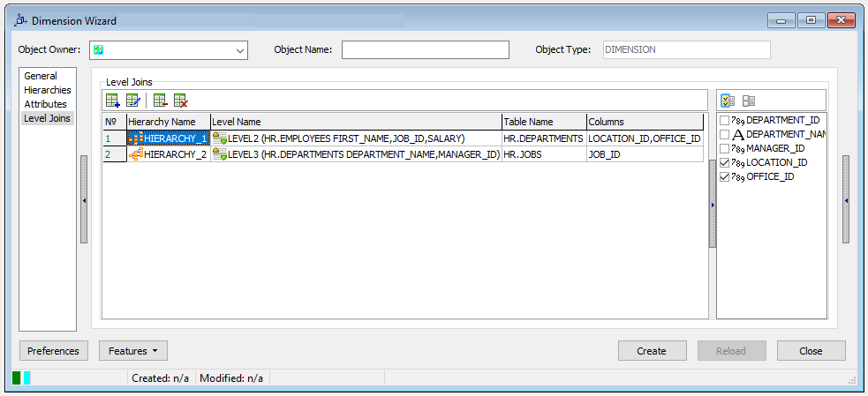Check the DEPARTMENT_ID column checkbox

(724, 120)
